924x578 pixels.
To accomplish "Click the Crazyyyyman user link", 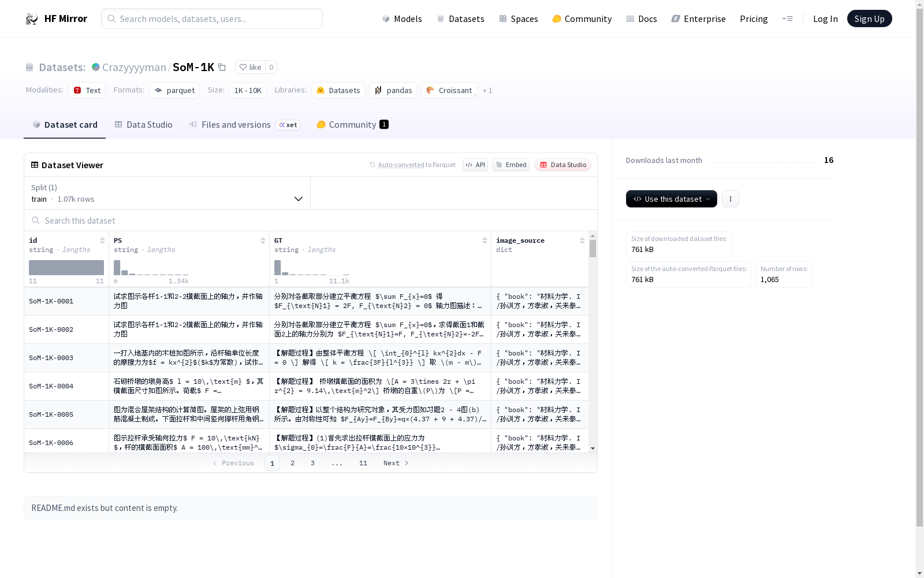I will pos(134,67).
